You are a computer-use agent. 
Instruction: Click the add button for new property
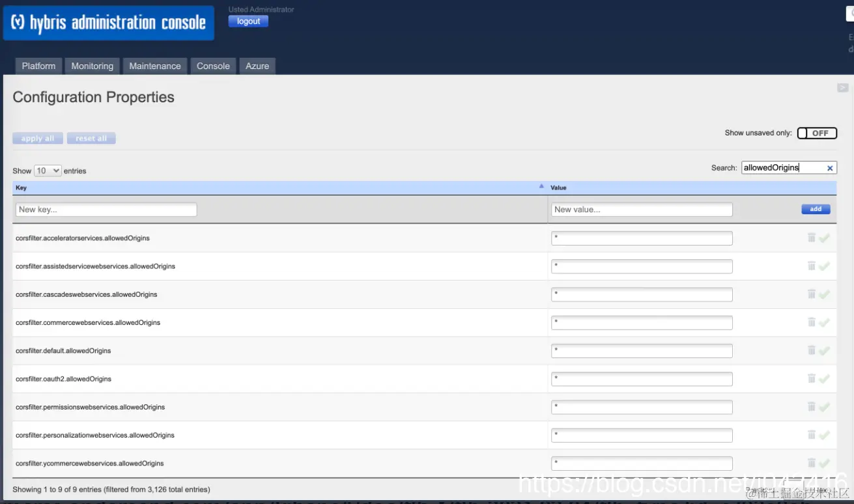point(816,209)
